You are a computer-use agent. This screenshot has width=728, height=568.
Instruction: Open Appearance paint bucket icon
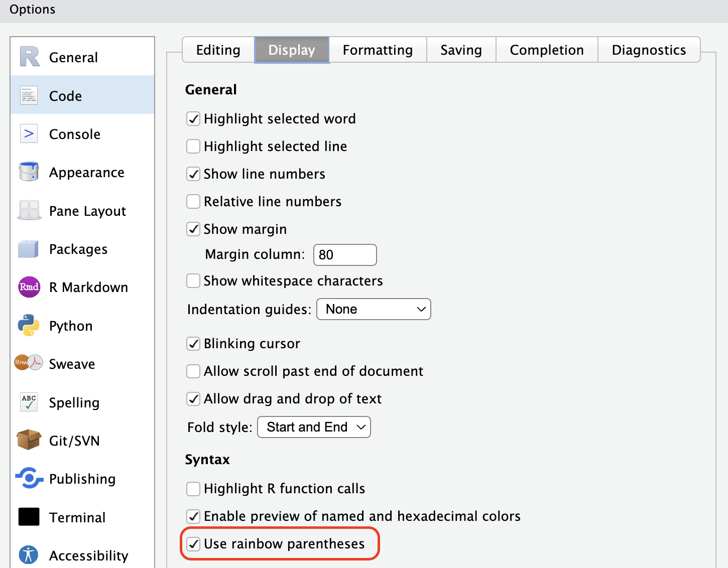pos(29,172)
